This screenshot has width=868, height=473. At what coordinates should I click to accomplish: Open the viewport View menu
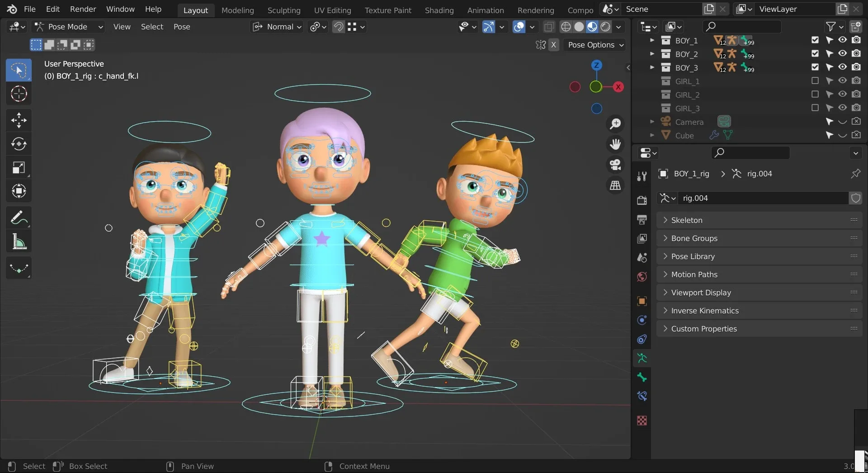tap(122, 27)
